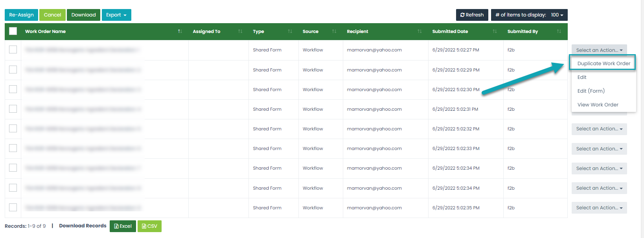Viewport: 644px width, 238px height.
Task: Sort the Source column arrows
Action: 334,31
